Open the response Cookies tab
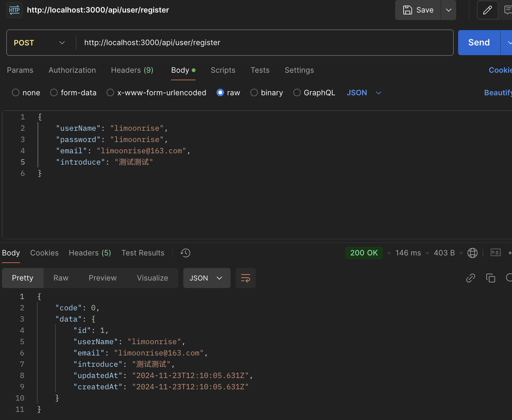512x420 pixels. 44,253
